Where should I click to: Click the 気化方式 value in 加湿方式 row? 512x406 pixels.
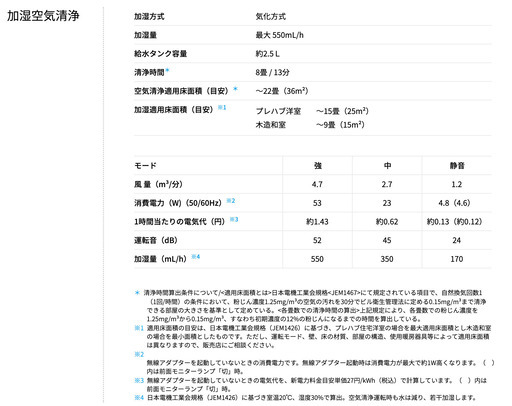pyautogui.click(x=271, y=16)
